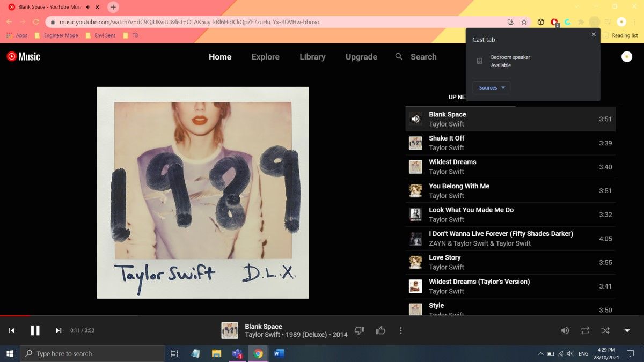Play Style from the queue
644x362 pixels.
click(x=510, y=308)
